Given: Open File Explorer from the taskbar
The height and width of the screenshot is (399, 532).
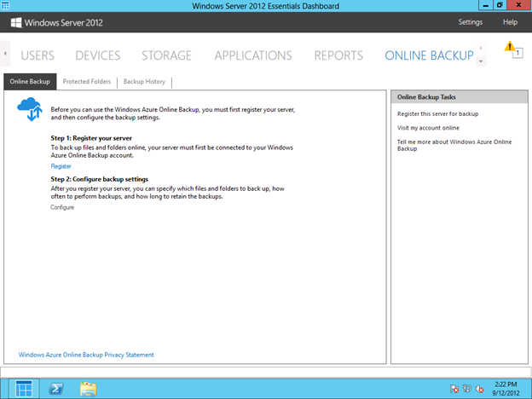Looking at the screenshot, I should (88, 389).
